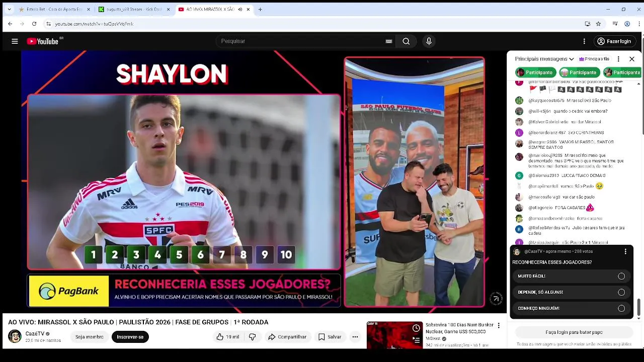644x362 pixels.
Task: Save video with Salvar button
Action: (x=330, y=337)
